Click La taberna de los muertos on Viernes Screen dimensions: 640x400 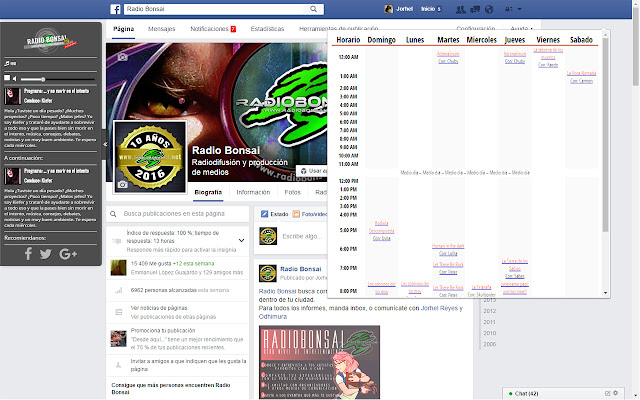[548, 53]
